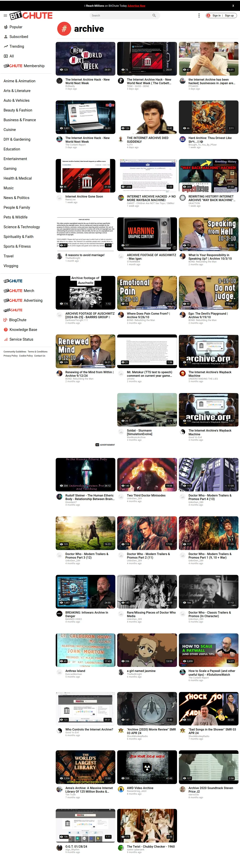Screen dimensions: 240x868
Task: Open the Privacy Policy link
Action: click(x=10, y=356)
